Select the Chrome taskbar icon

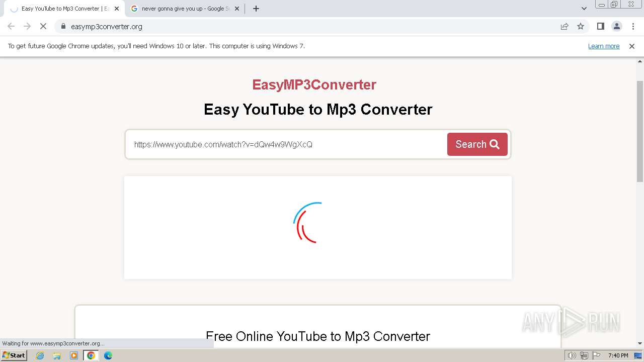pos(91,355)
